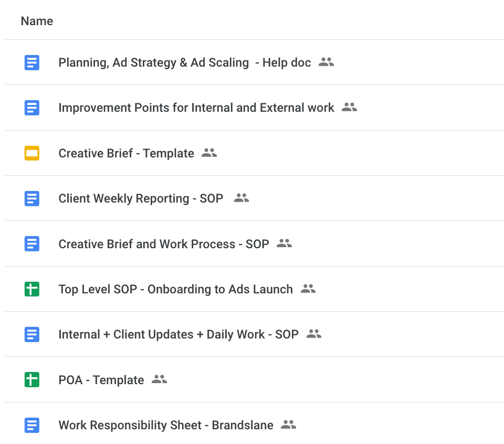Open Improvement Points for Internal and External work
Screen dimensions: 504x444
196,108
